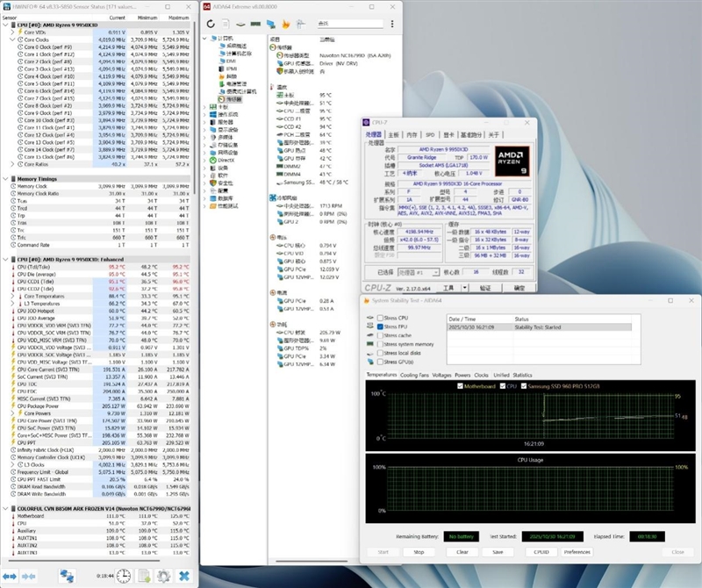Viewport: 702px width, 588px height.
Task: Toggle the Motherboard graph checkbox
Action: pos(461,385)
